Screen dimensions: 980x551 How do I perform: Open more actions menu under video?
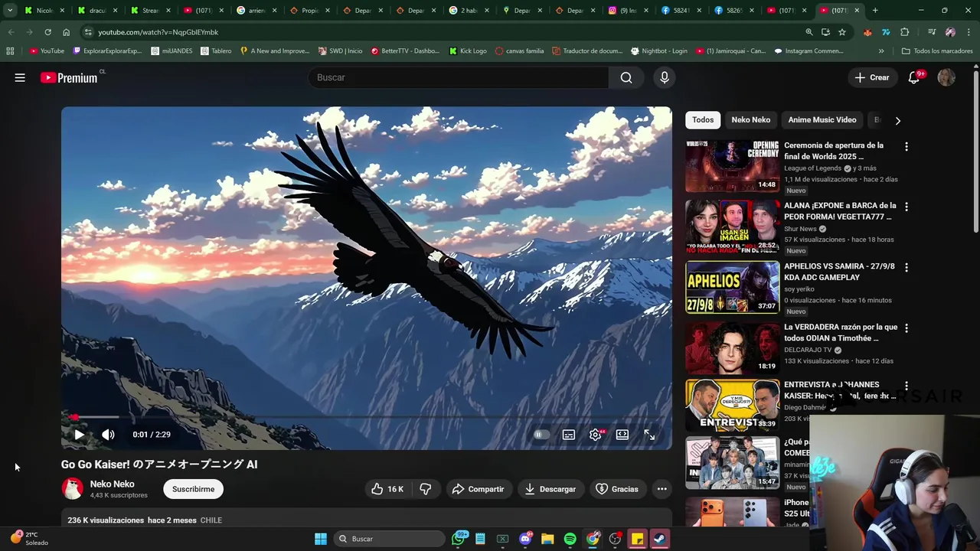[661, 489]
